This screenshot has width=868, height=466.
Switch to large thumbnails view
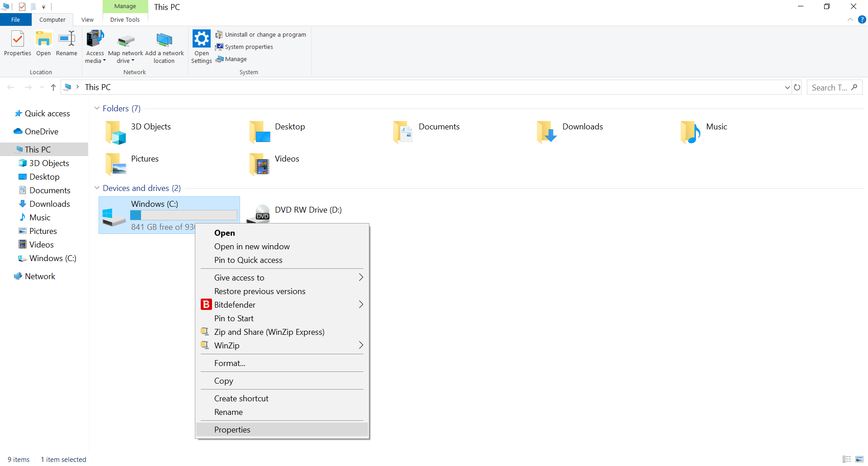859,459
